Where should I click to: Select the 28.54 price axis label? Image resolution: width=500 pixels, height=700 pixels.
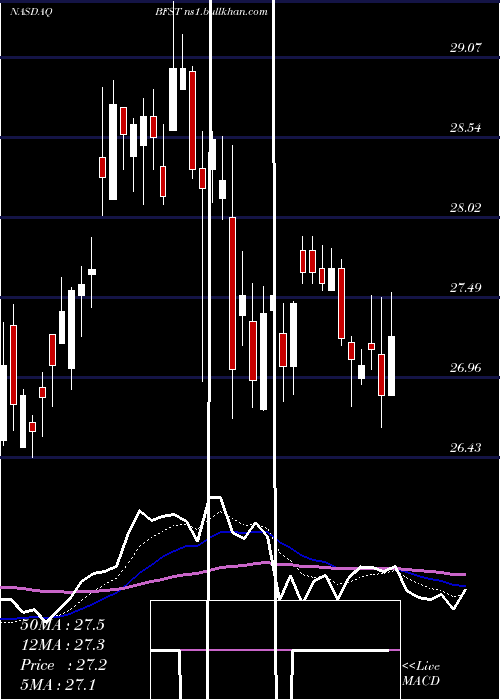(x=466, y=128)
